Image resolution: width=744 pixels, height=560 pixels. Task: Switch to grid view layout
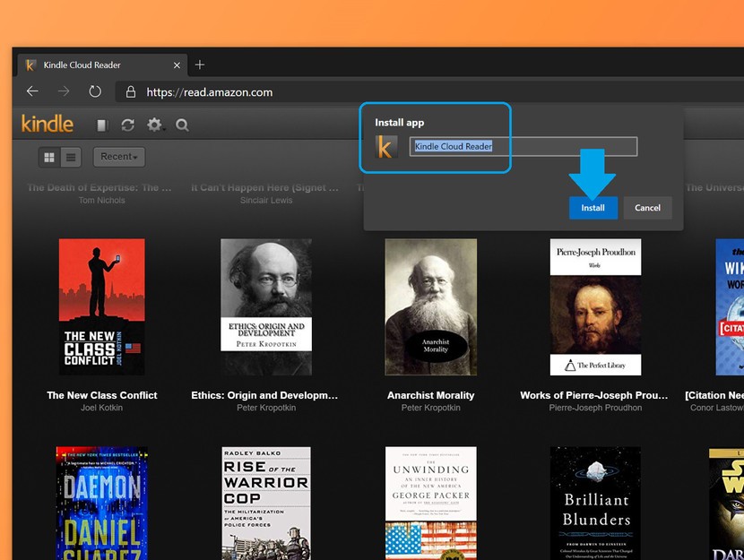[x=49, y=158]
